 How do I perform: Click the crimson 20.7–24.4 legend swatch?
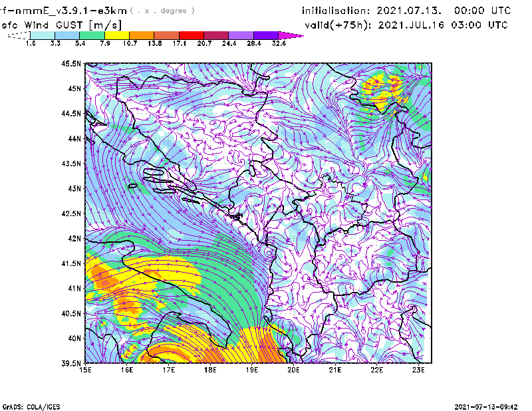216,35
